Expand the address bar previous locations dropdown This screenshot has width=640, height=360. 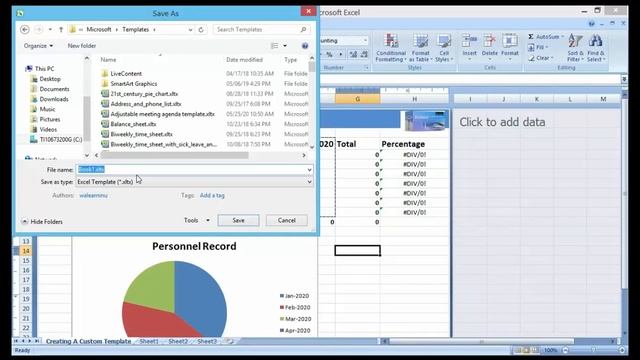click(190, 29)
